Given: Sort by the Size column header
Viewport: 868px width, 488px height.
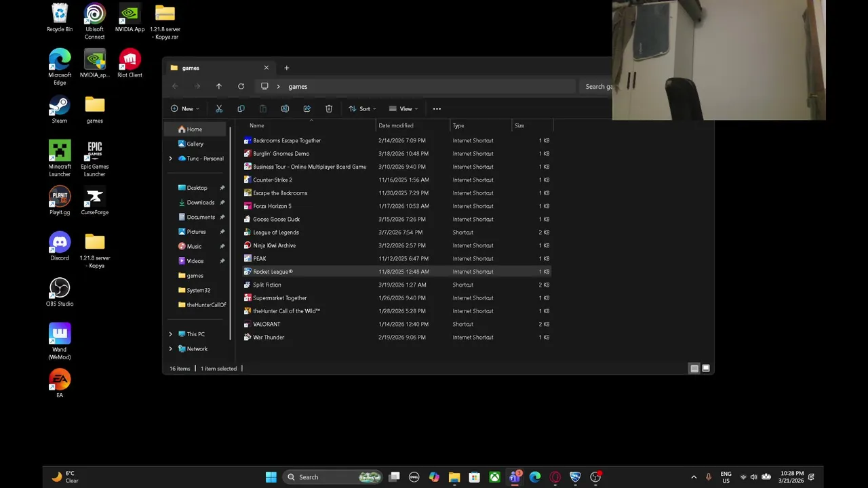Looking at the screenshot, I should 532,125.
